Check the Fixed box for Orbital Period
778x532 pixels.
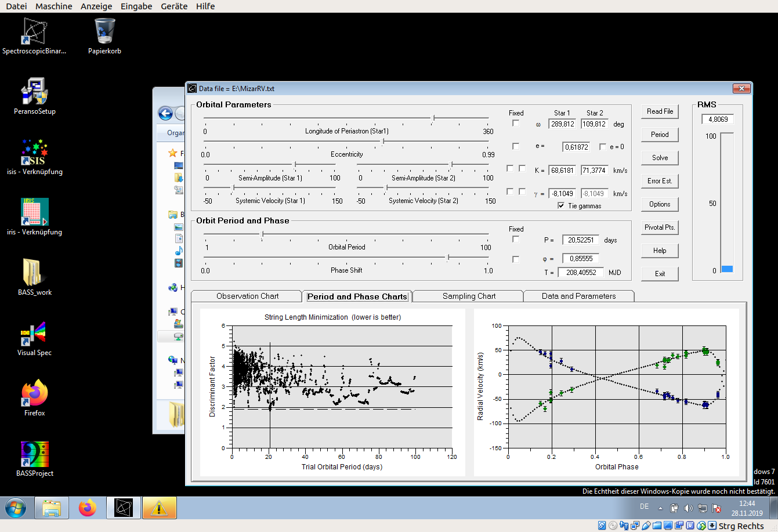pos(516,239)
